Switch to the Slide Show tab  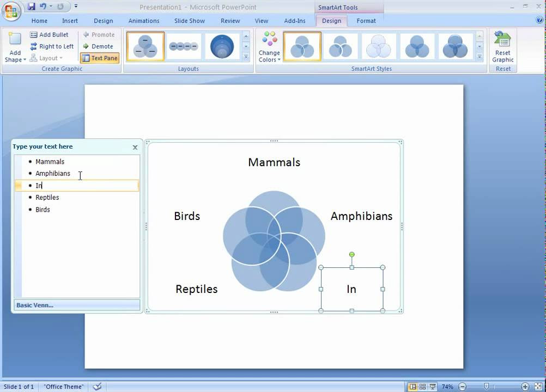click(190, 21)
